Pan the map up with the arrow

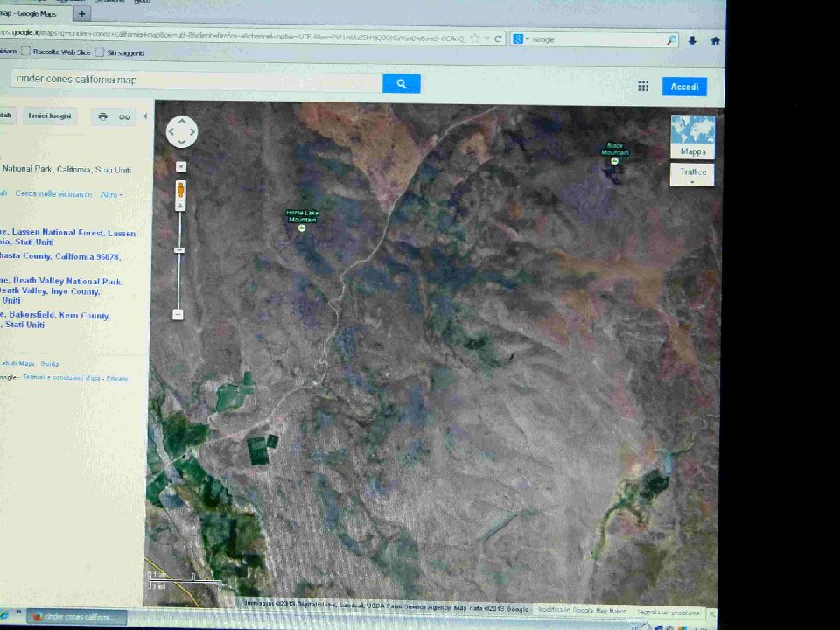pos(182,122)
